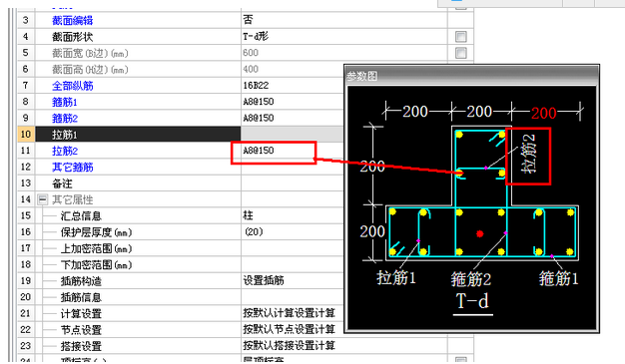Screen dimensions: 625x364
Task: Click row number 3 header
Action: (x=26, y=20)
